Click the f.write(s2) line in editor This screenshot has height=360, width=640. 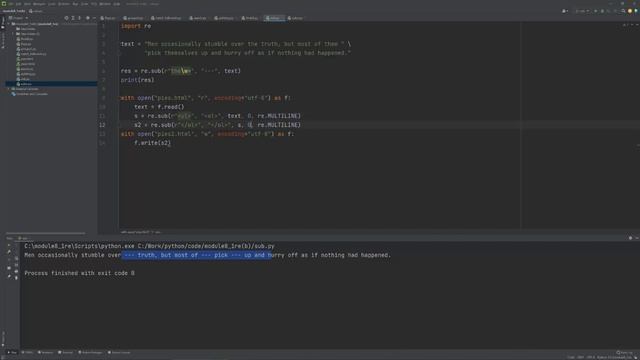[152, 143]
